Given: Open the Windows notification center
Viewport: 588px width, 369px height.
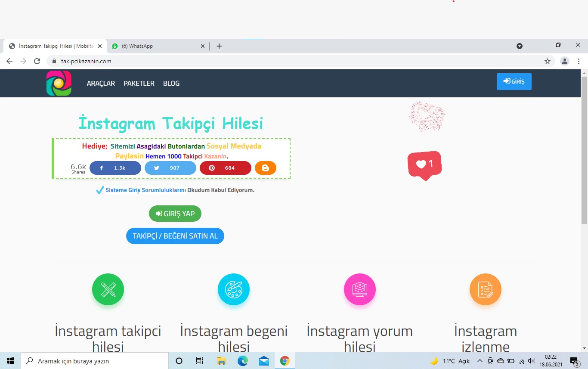Looking at the screenshot, I should 574,361.
